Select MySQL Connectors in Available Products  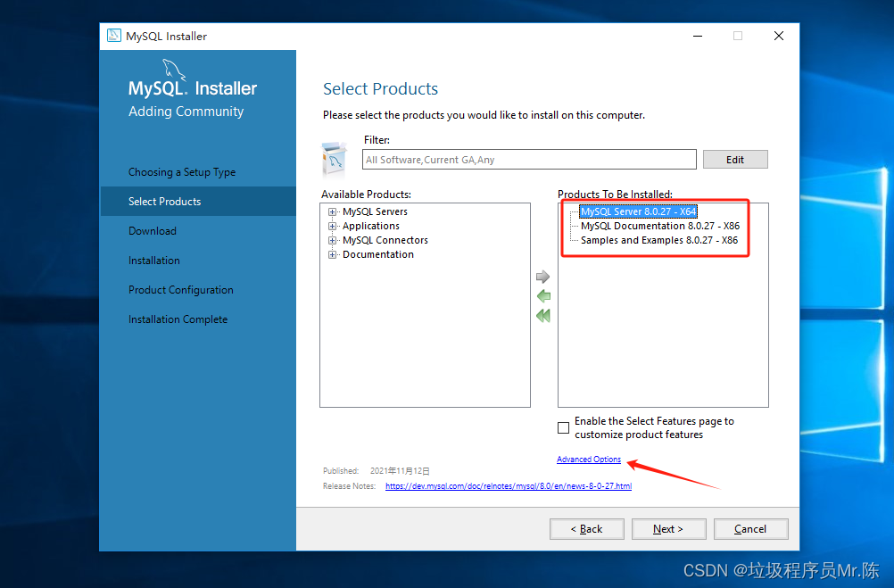point(385,240)
